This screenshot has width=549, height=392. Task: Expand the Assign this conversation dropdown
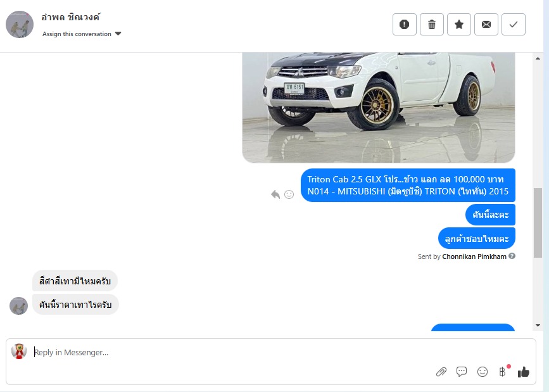pos(82,34)
